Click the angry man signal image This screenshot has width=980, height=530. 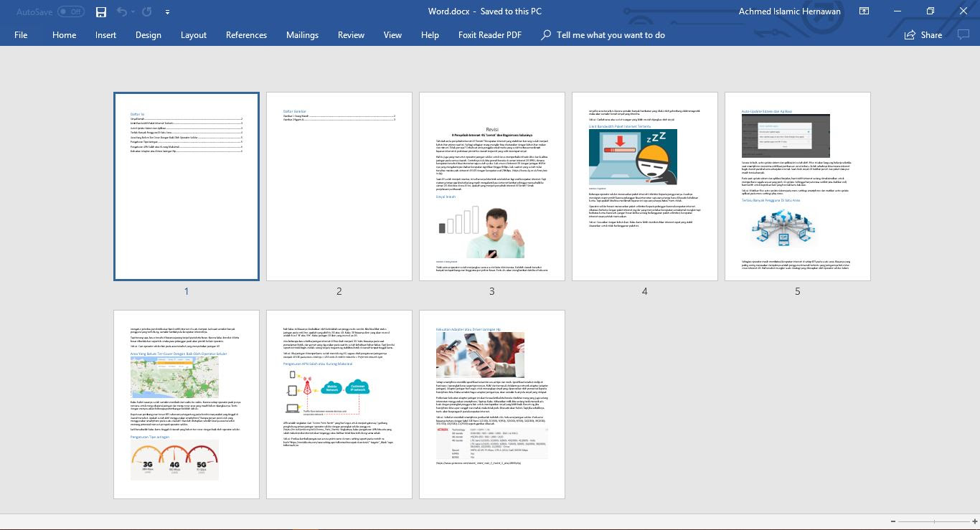[x=481, y=232]
